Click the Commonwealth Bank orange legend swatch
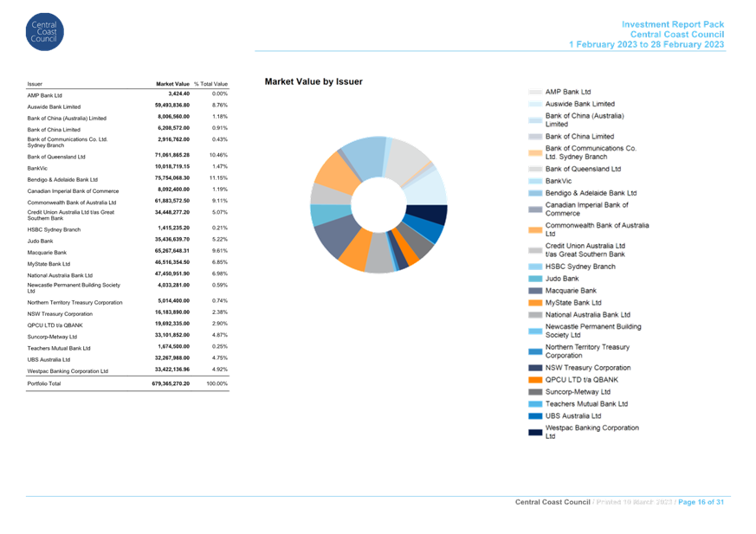 (535, 230)
